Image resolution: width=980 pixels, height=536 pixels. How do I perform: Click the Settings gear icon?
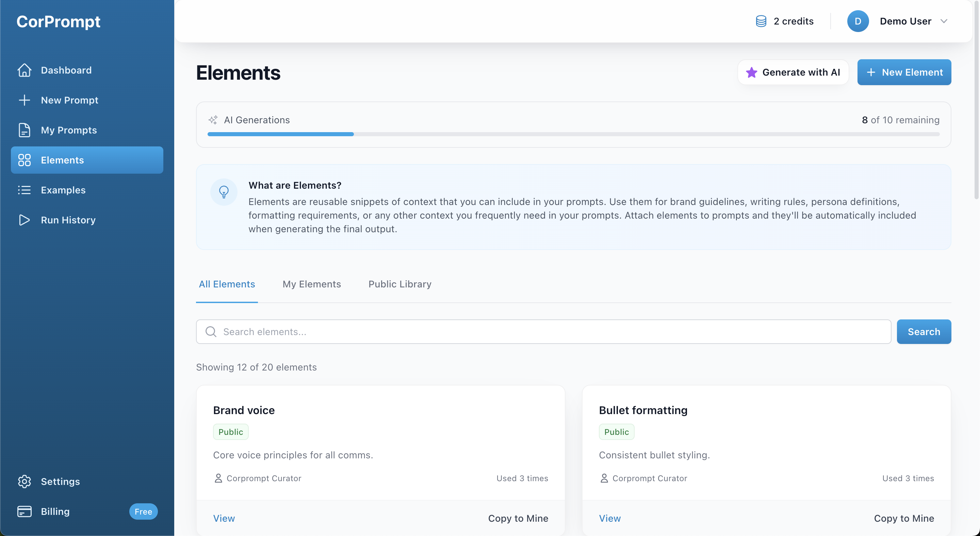pyautogui.click(x=24, y=482)
